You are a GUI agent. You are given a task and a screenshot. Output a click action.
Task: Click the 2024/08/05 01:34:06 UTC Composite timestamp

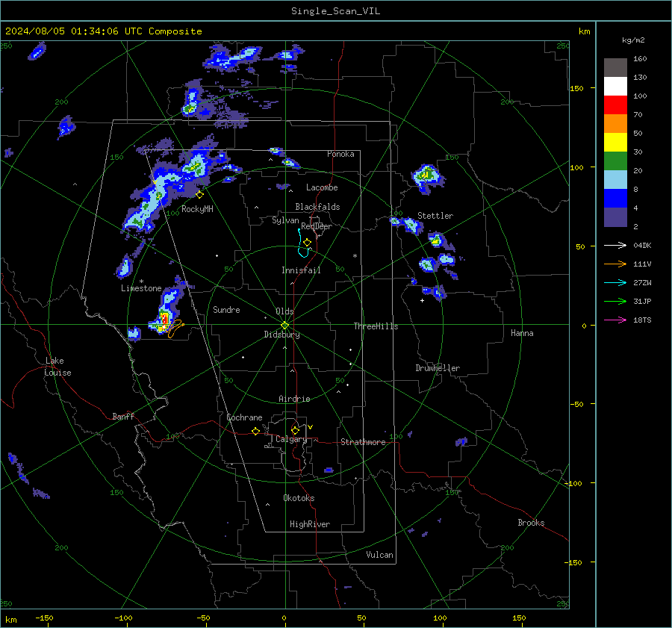tap(103, 31)
